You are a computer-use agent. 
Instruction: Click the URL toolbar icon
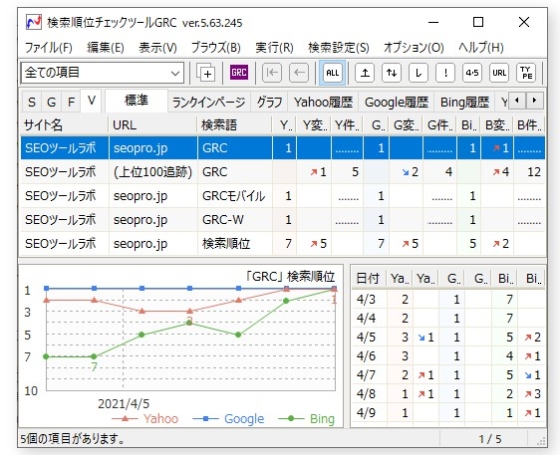[x=499, y=73]
